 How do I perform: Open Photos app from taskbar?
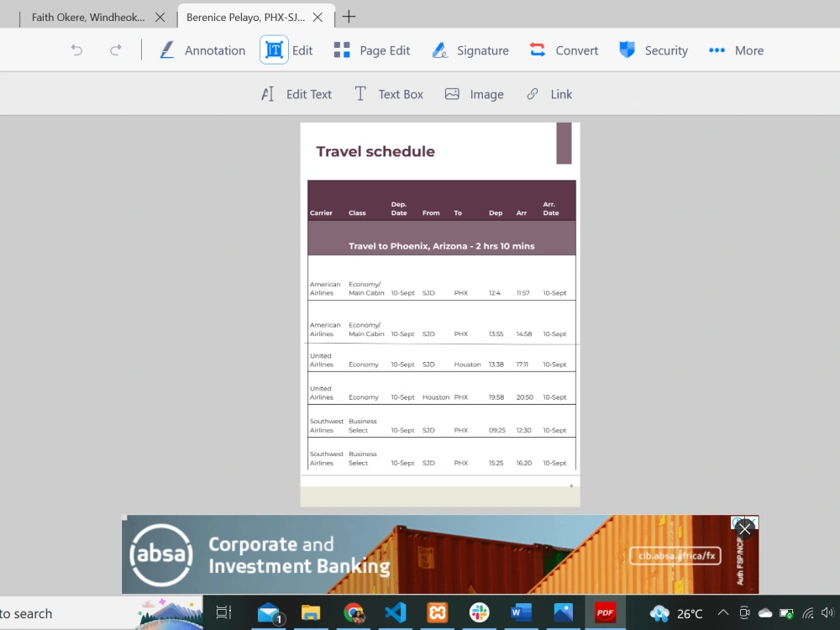(563, 612)
